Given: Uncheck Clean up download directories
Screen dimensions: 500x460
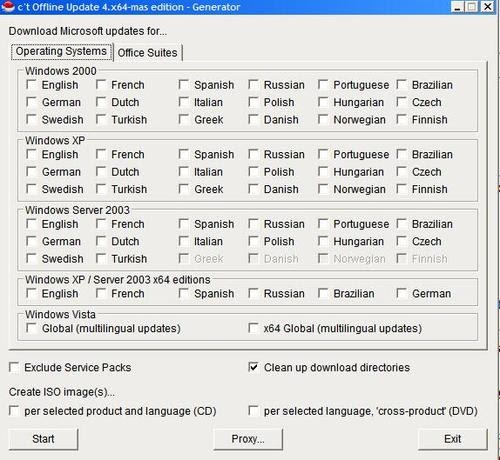Looking at the screenshot, I should pyautogui.click(x=253, y=367).
